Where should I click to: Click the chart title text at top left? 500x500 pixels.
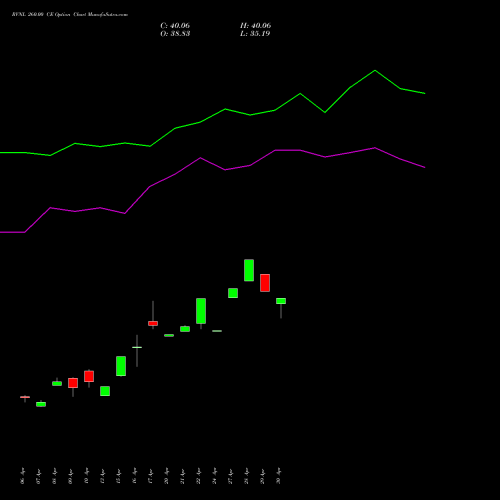click(70, 15)
